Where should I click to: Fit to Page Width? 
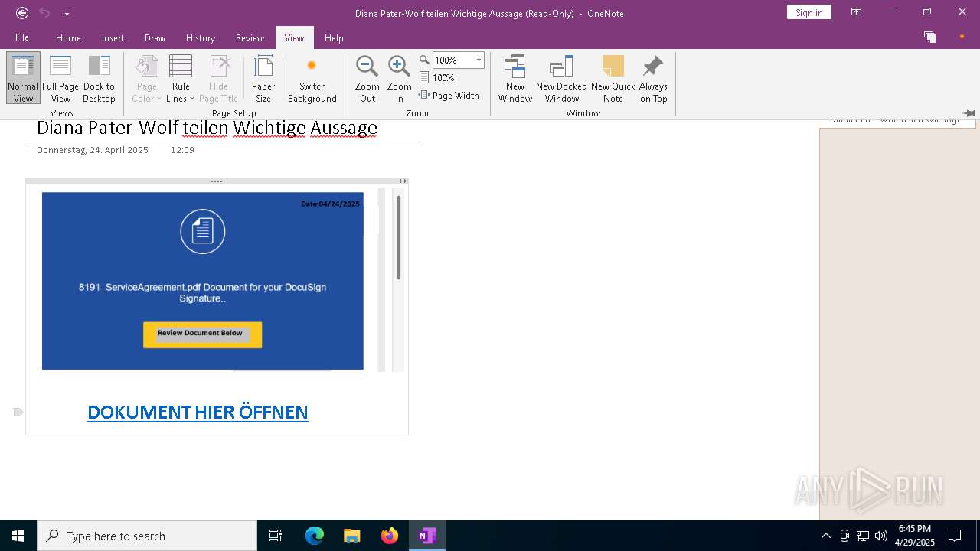449,96
